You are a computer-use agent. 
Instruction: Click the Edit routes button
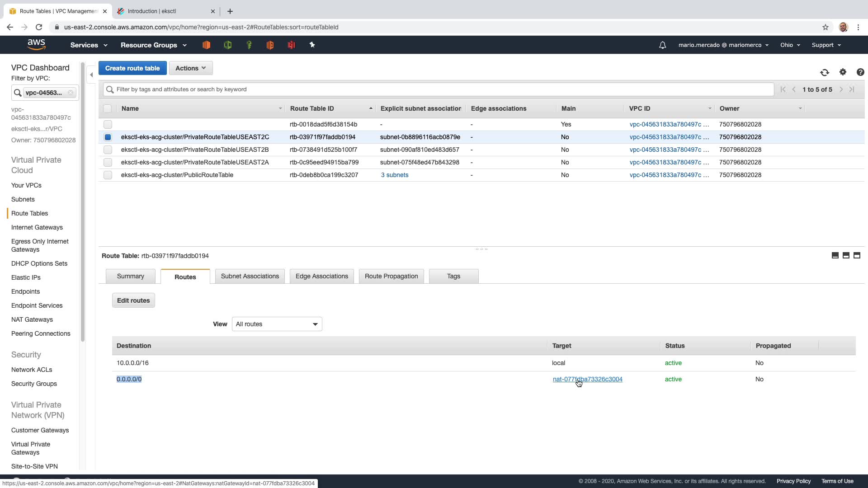click(133, 300)
